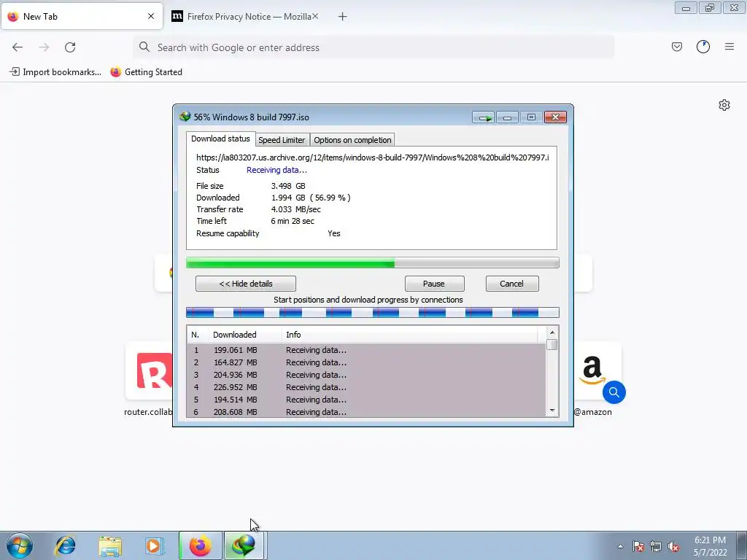
Task: Focus the Firefox address search field
Action: click(x=373, y=47)
